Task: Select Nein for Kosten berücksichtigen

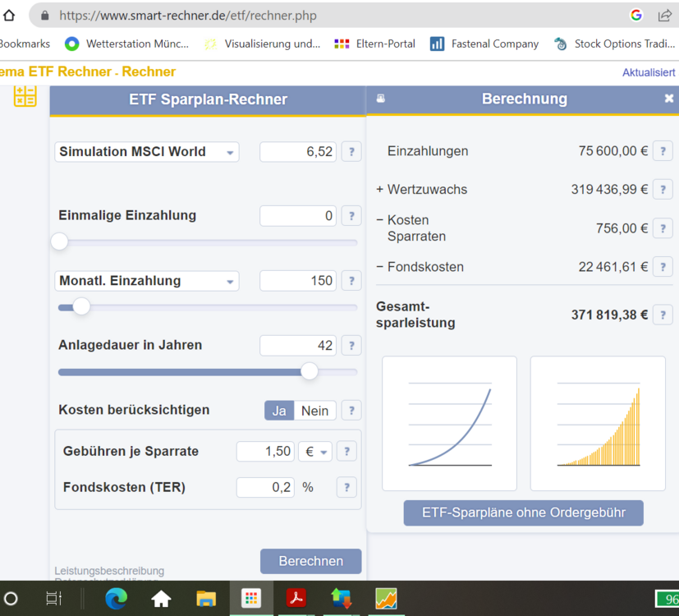Action: (x=314, y=411)
